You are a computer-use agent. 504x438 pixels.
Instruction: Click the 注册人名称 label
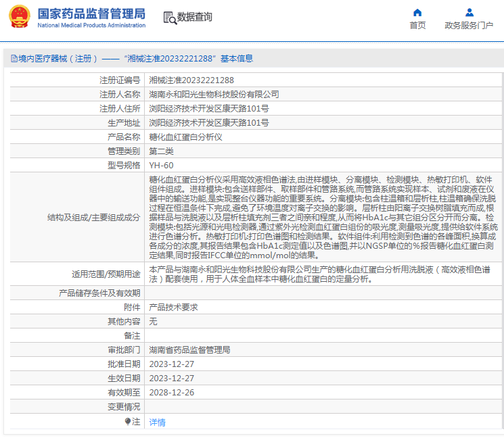click(120, 94)
